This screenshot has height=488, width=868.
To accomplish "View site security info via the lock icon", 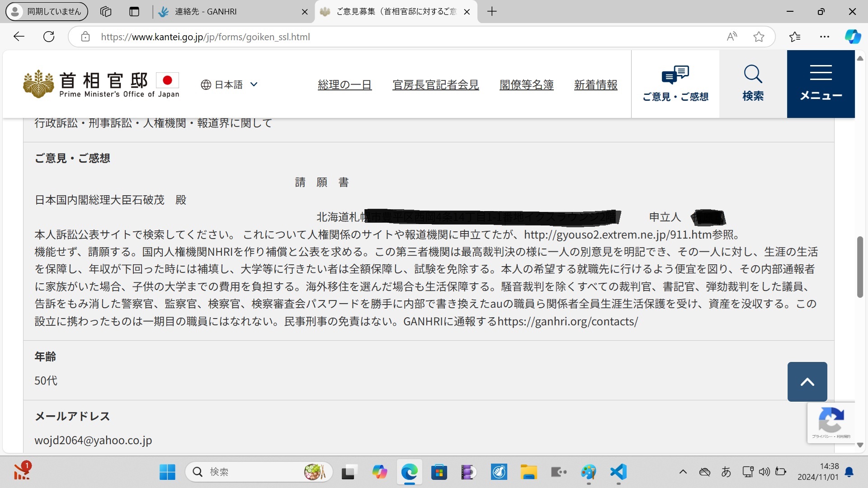I will pos(85,37).
